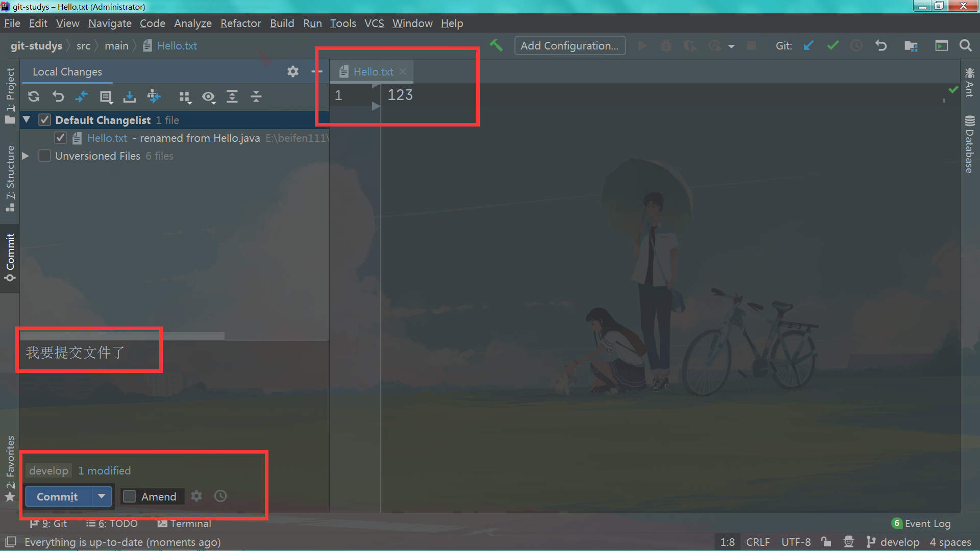Click the Commit button to commit changes

click(x=57, y=496)
